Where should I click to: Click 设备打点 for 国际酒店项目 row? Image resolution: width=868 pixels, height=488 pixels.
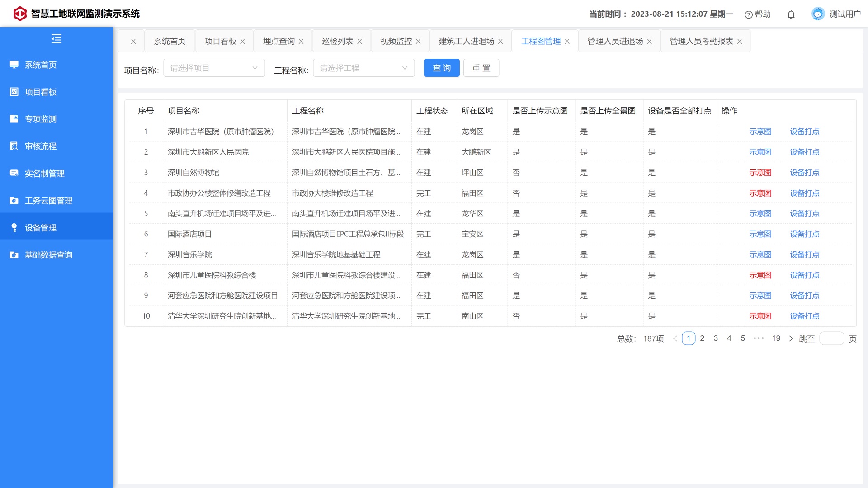pyautogui.click(x=805, y=234)
